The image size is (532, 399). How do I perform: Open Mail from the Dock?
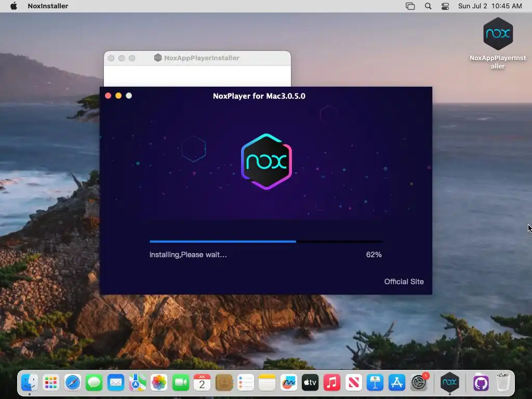pyautogui.click(x=116, y=383)
